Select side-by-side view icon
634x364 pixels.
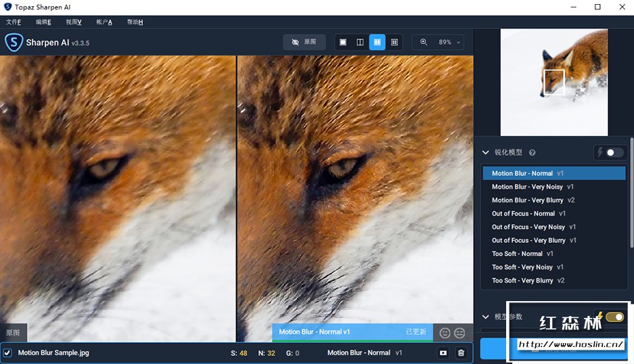click(x=377, y=42)
